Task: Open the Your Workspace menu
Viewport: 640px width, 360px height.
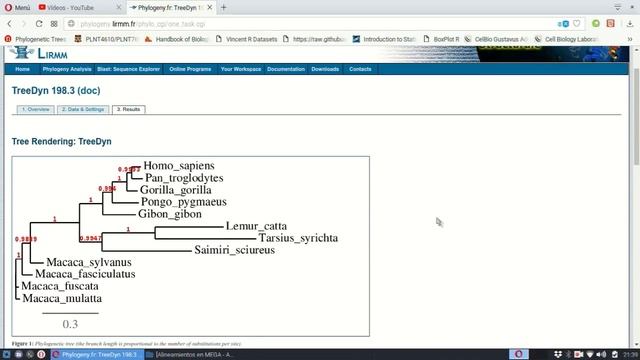Action: tap(241, 69)
